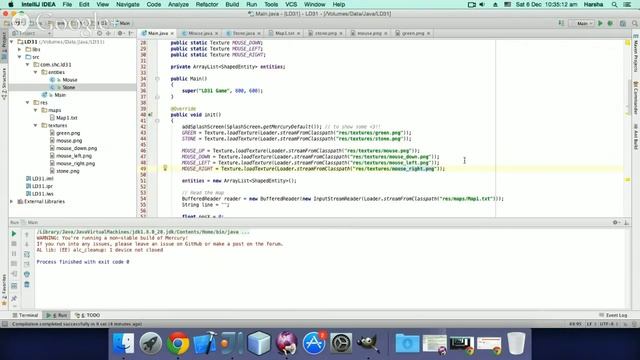Open the Favorites side tool button

tap(4, 290)
